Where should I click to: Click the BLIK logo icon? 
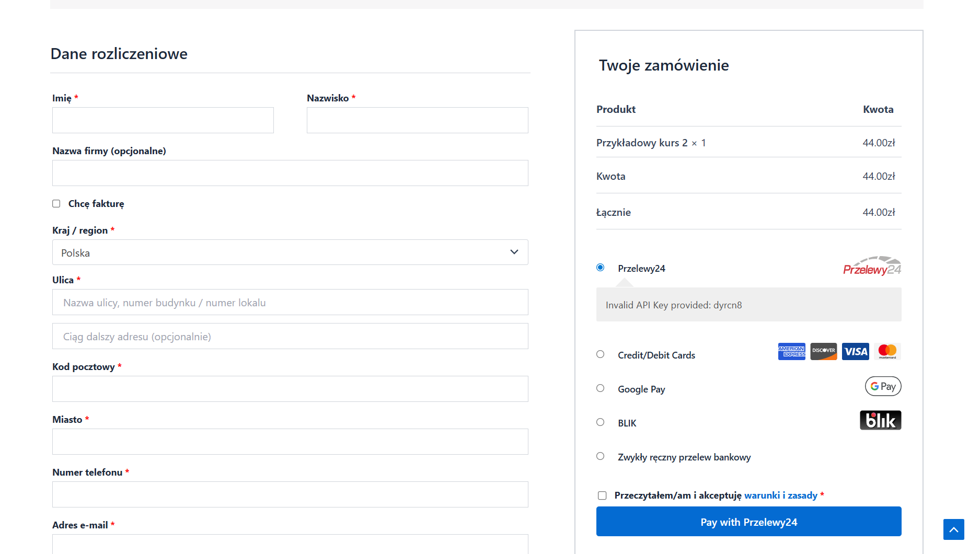[x=880, y=420]
